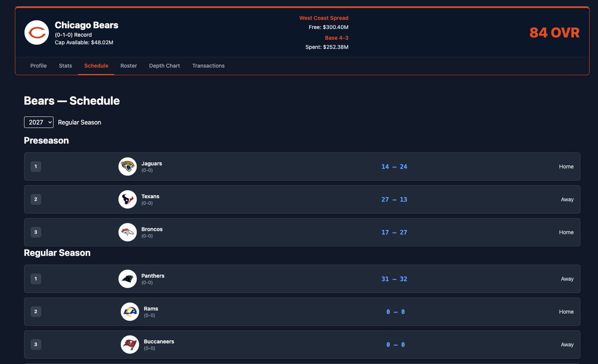This screenshot has height=364, width=598.
Task: Click week 2 badge in Texans row
Action: pos(36,199)
